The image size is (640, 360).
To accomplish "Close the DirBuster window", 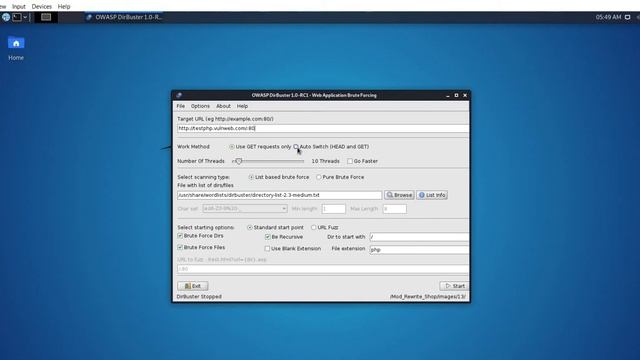I will click(x=465, y=95).
